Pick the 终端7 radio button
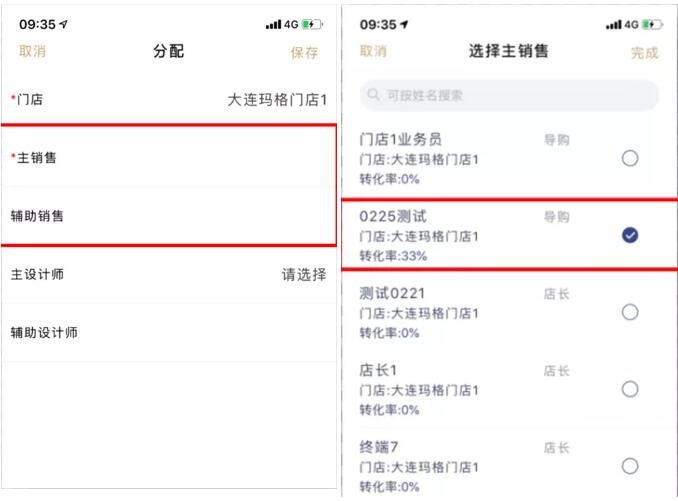 coord(630,466)
